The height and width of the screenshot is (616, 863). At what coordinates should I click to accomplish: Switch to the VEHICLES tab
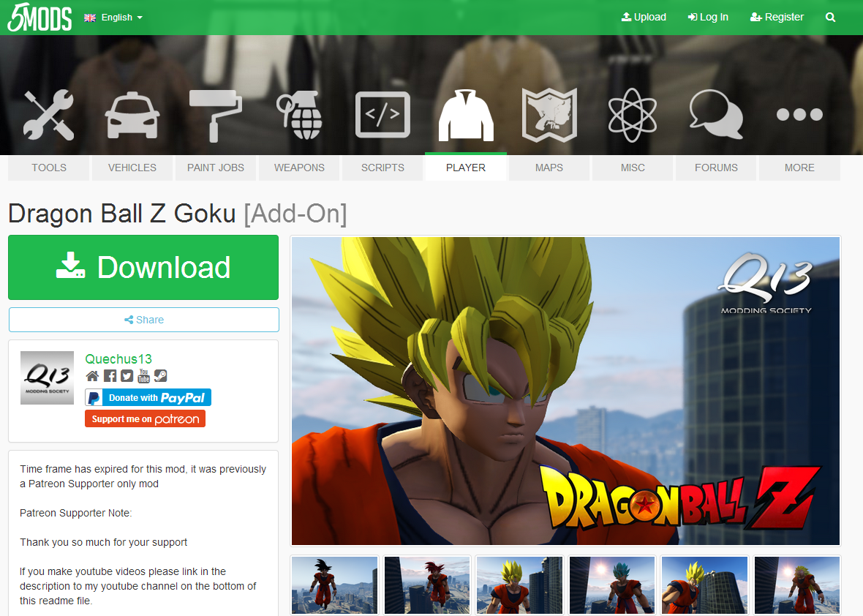click(132, 168)
